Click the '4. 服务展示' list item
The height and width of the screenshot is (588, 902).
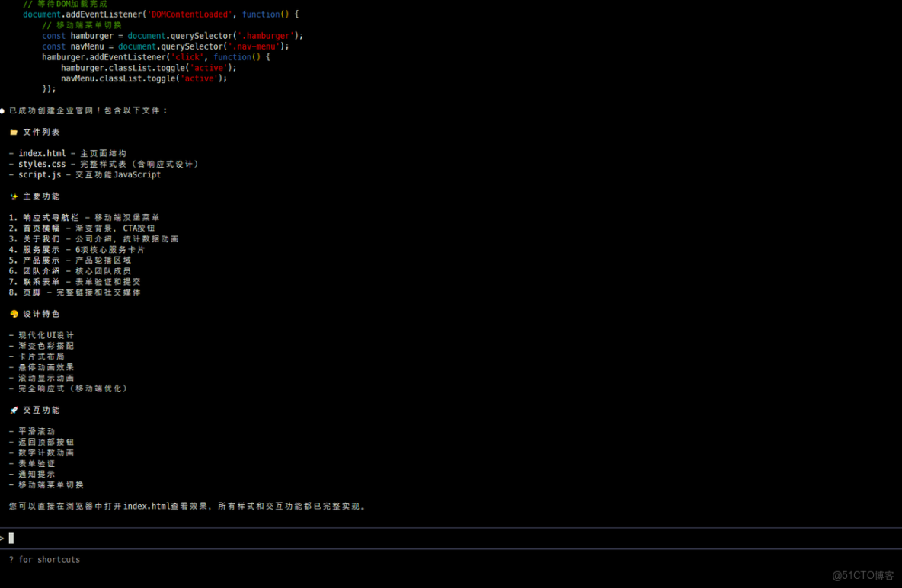(x=77, y=251)
